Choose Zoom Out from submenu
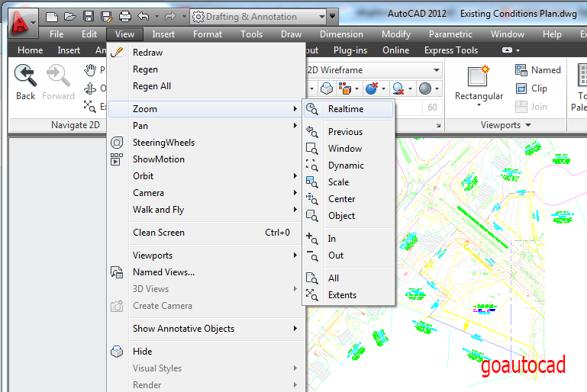The image size is (587, 392). point(349,255)
